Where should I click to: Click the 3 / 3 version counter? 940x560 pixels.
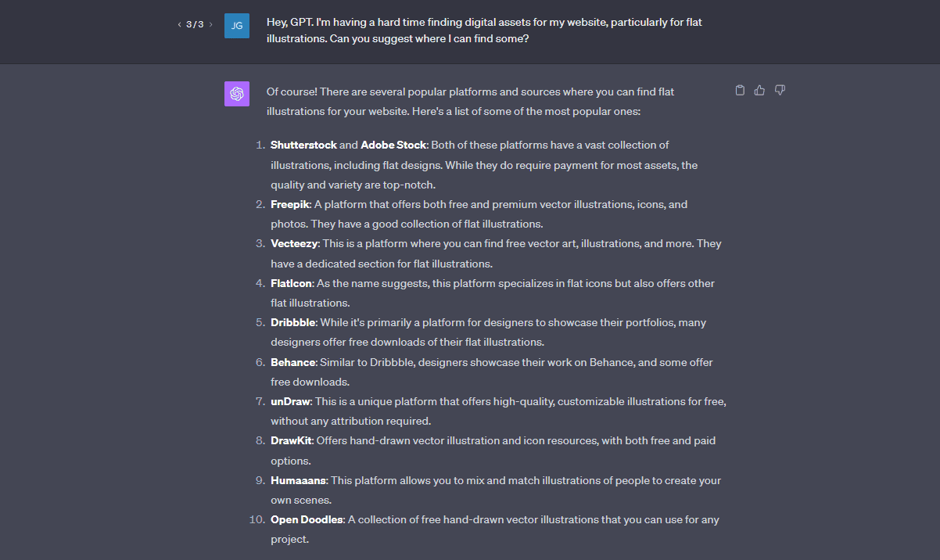[195, 24]
